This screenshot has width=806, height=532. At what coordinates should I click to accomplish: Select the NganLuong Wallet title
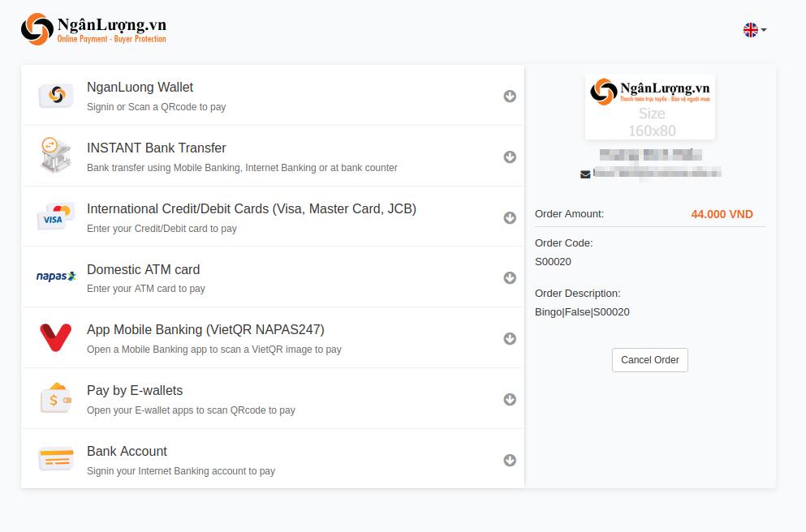[140, 88]
